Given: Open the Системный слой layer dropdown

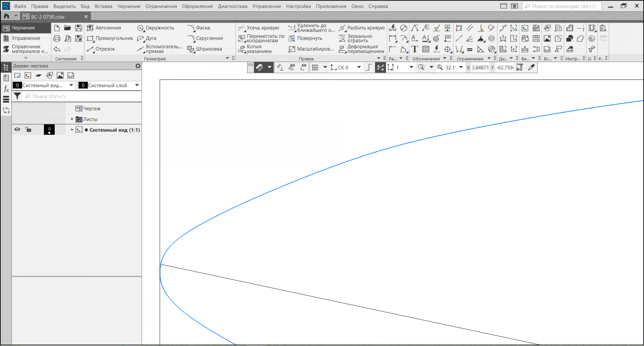Looking at the screenshot, I should click(x=137, y=85).
